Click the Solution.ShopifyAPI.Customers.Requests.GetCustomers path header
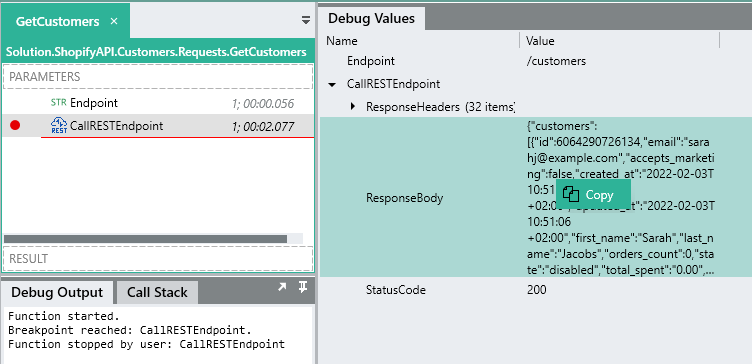The width and height of the screenshot is (752, 364). (156, 51)
